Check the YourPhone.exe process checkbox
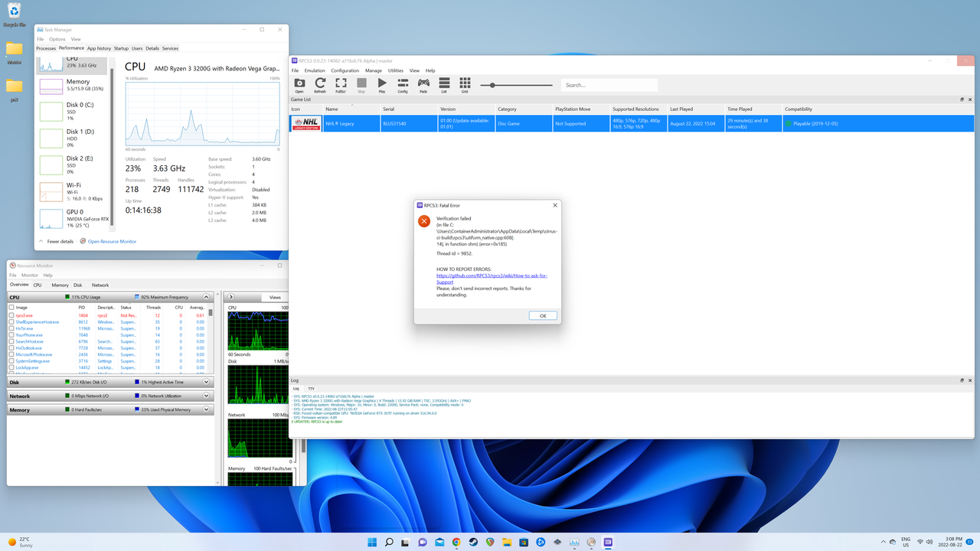The width and height of the screenshot is (980, 551). click(x=11, y=335)
